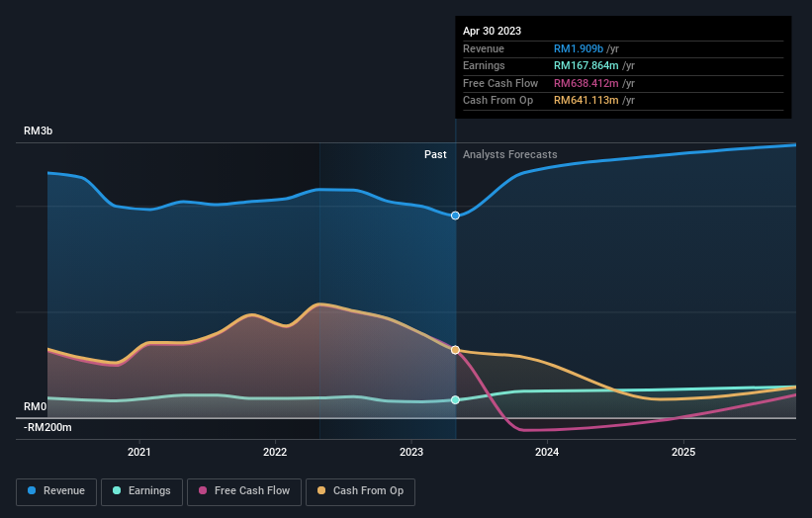Click the Cash From Op label in tooltip
The width and height of the screenshot is (812, 518).
coord(497,101)
